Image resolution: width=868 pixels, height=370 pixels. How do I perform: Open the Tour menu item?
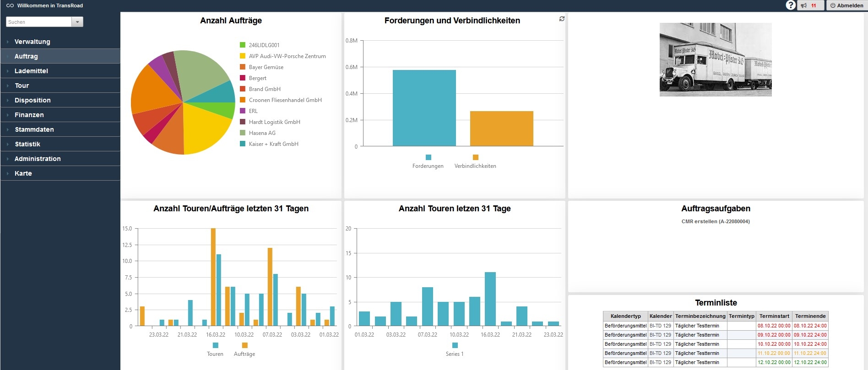tap(60, 86)
